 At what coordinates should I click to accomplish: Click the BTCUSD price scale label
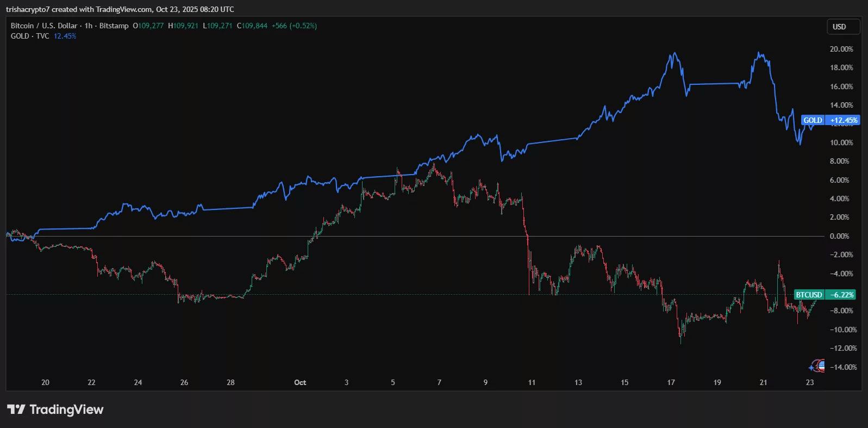point(809,295)
